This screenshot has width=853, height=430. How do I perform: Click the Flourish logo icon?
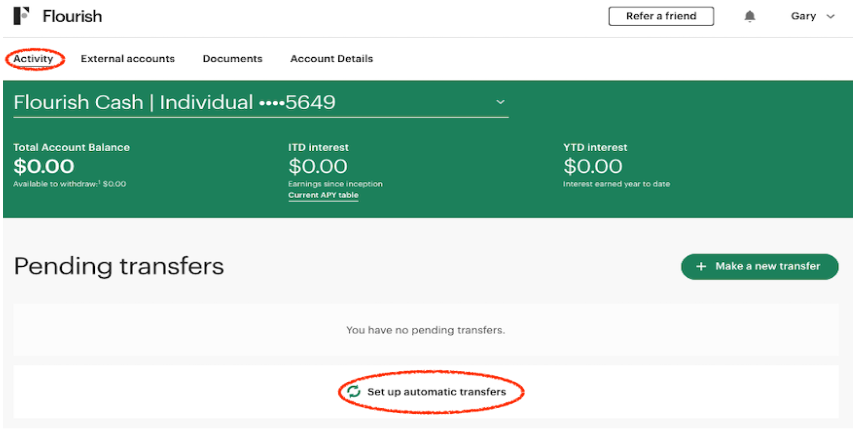coord(22,16)
